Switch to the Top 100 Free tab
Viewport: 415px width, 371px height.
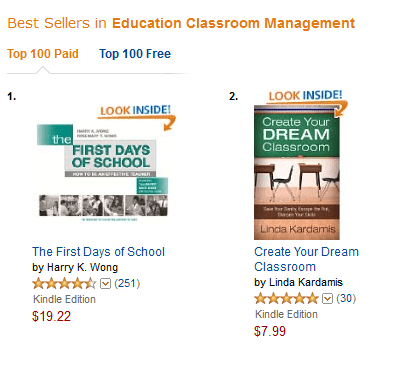coord(135,54)
